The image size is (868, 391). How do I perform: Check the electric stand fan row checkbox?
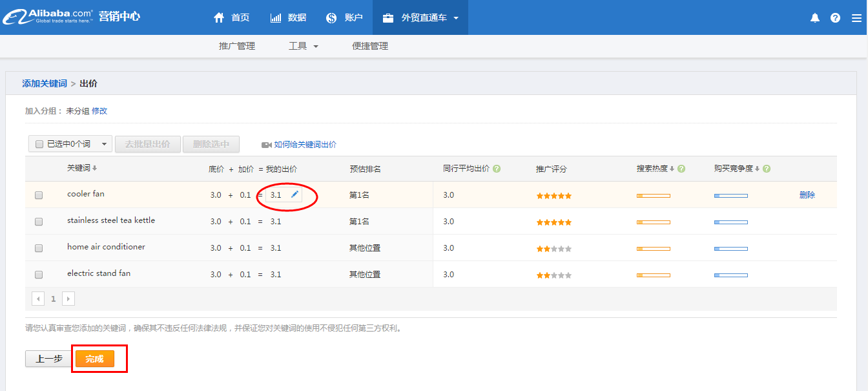(x=38, y=274)
